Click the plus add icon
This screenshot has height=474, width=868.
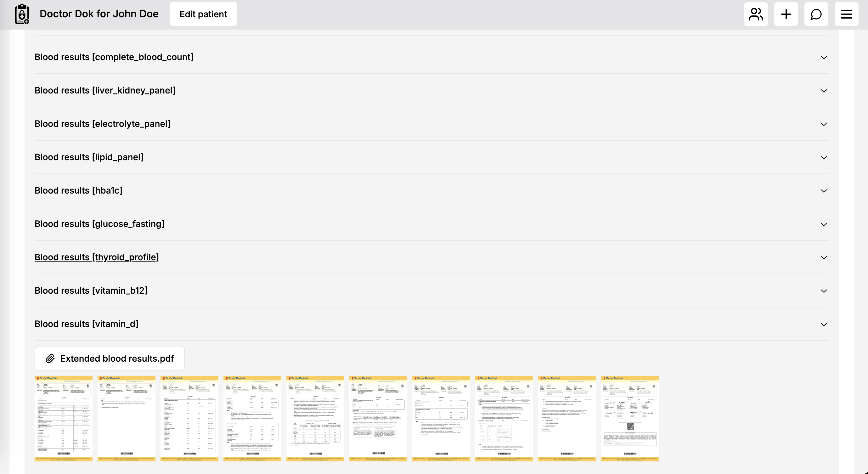786,14
